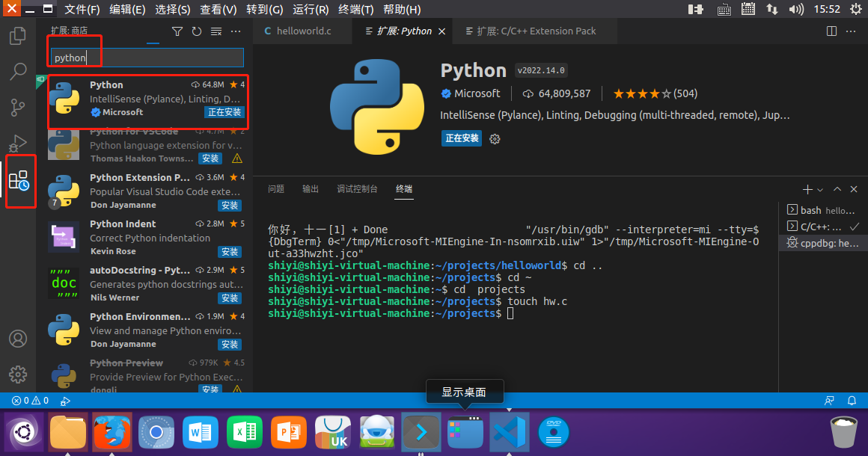Open the 运行(R) menu
Viewport: 868px width, 456px height.
311,10
